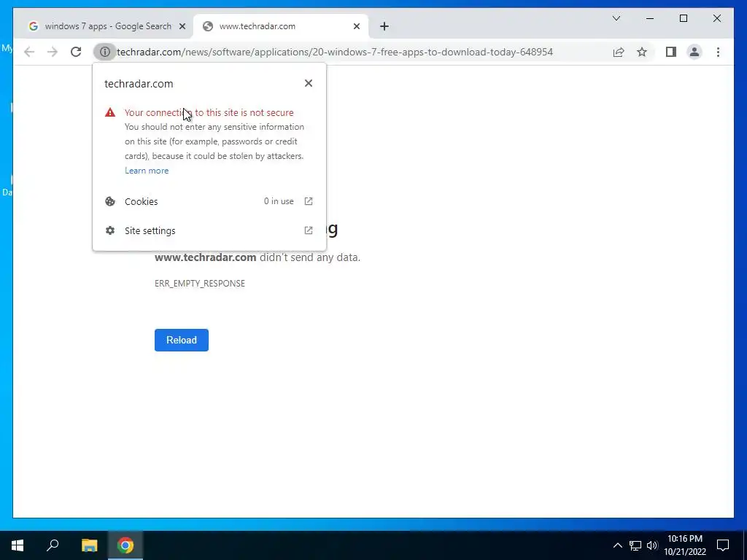Go forward with the forward arrow
The width and height of the screenshot is (747, 560).
53,52
